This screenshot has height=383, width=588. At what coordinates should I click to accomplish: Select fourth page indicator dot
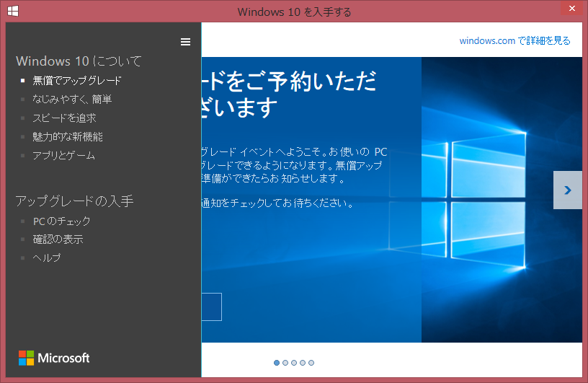[x=303, y=363]
